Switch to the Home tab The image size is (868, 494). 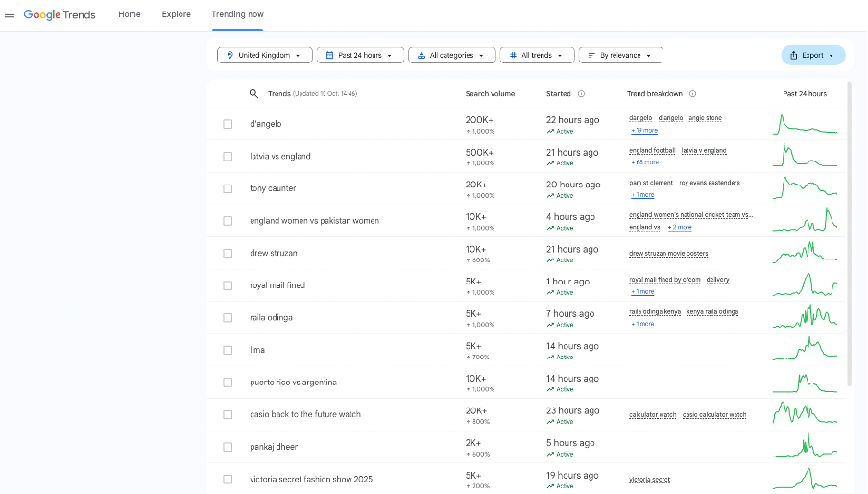[x=129, y=14]
